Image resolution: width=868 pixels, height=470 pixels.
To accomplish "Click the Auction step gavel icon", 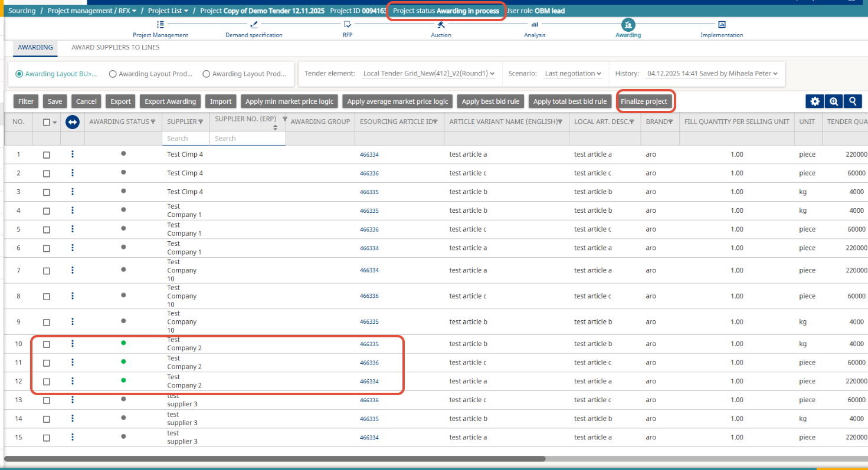I will [440, 25].
